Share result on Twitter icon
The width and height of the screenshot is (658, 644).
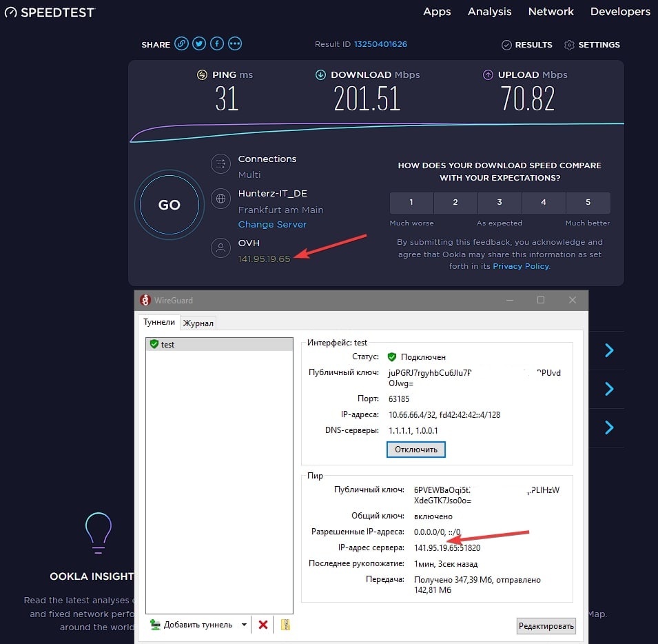coord(199,43)
